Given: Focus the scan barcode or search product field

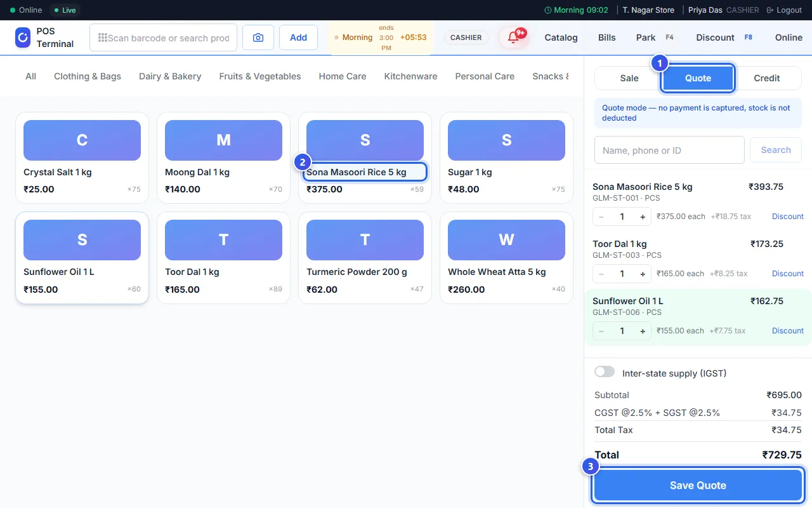Looking at the screenshot, I should (164, 37).
